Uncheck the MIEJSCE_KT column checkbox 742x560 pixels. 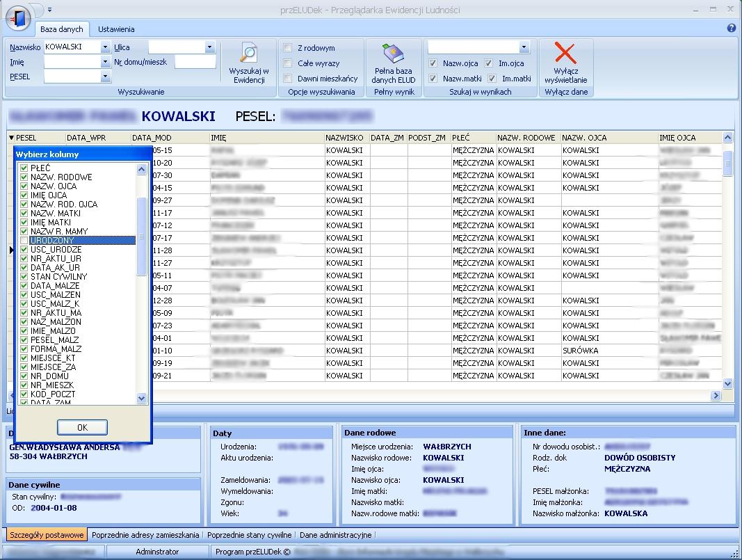[24, 358]
